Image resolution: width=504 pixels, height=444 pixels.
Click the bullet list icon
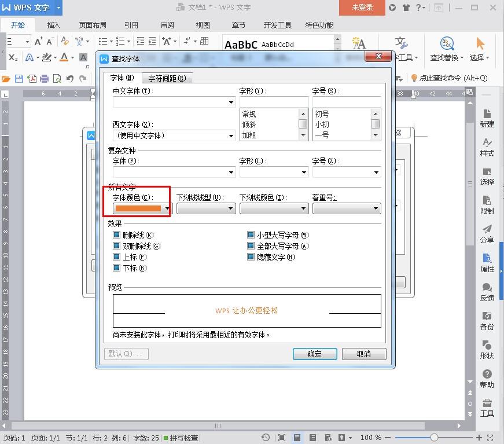tap(103, 41)
